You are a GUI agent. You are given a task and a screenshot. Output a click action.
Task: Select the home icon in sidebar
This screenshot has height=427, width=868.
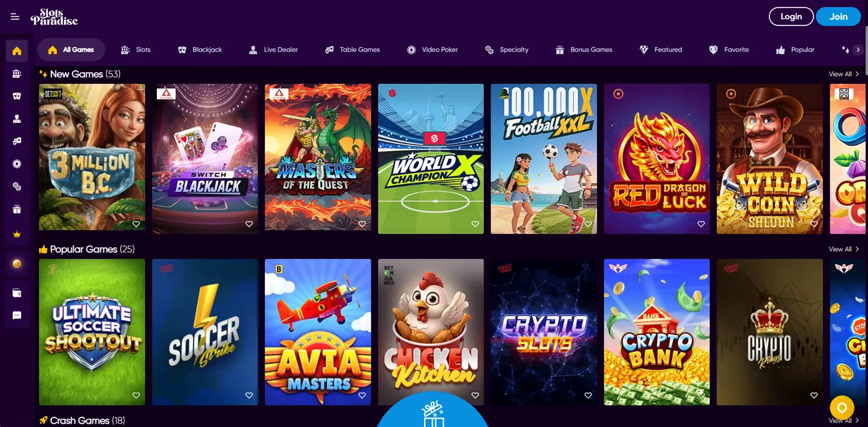(x=17, y=51)
